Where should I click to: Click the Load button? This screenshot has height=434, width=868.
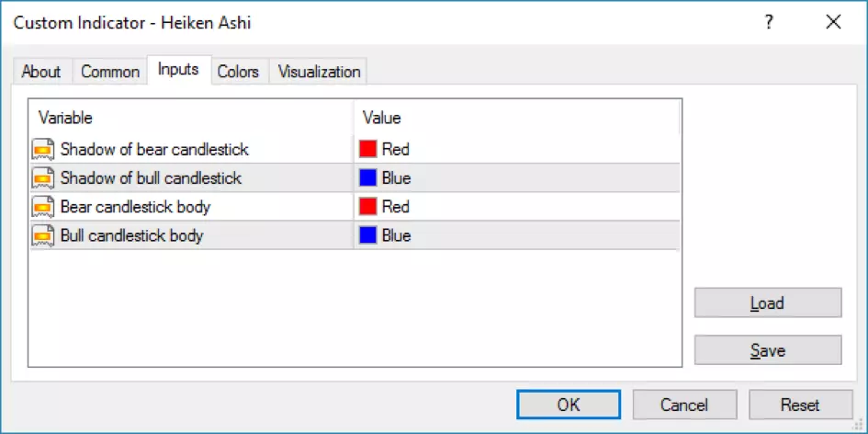coord(768,303)
